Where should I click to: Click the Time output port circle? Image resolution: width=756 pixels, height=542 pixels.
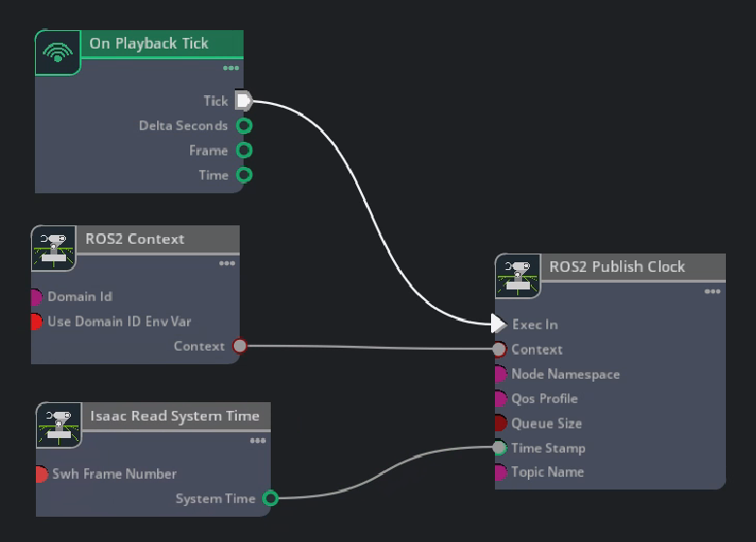click(245, 175)
